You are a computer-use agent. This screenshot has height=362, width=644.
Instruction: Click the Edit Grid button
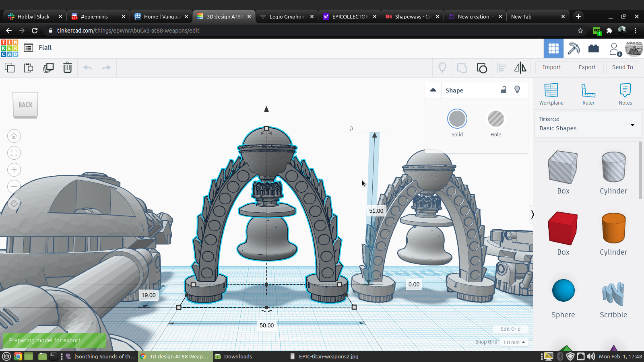510,329
